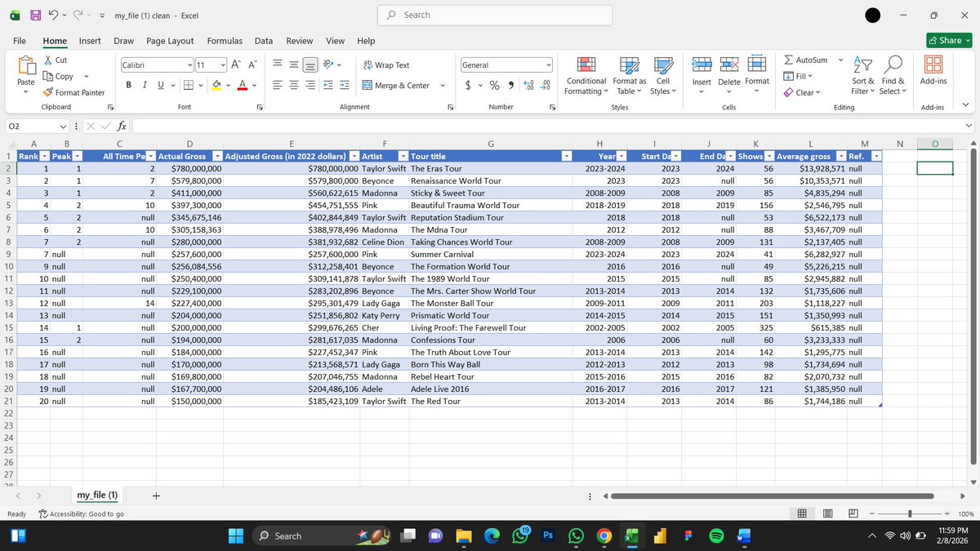The image size is (980, 551).
Task: Click the Increase Decimal icon
Action: [528, 85]
